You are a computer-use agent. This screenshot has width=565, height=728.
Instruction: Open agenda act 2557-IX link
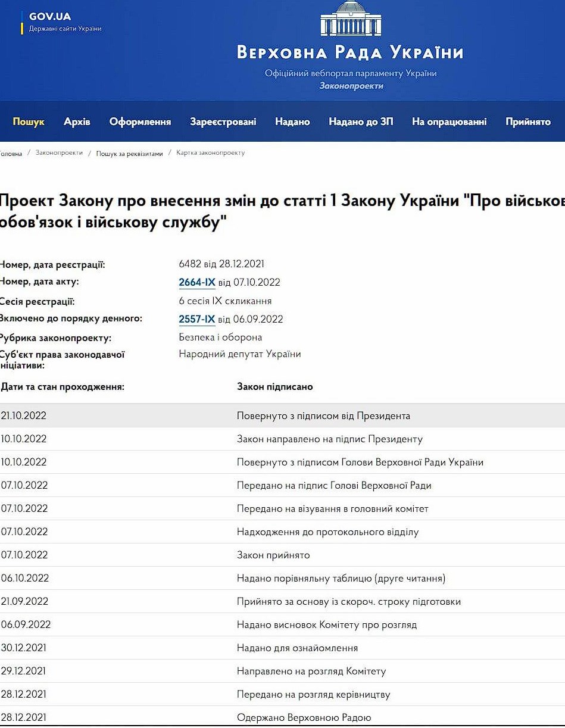click(196, 319)
